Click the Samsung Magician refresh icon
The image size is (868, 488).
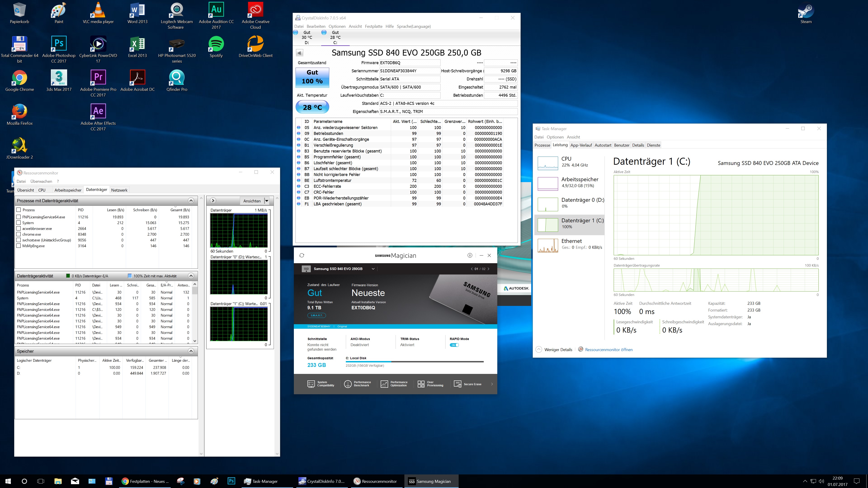[x=302, y=255]
